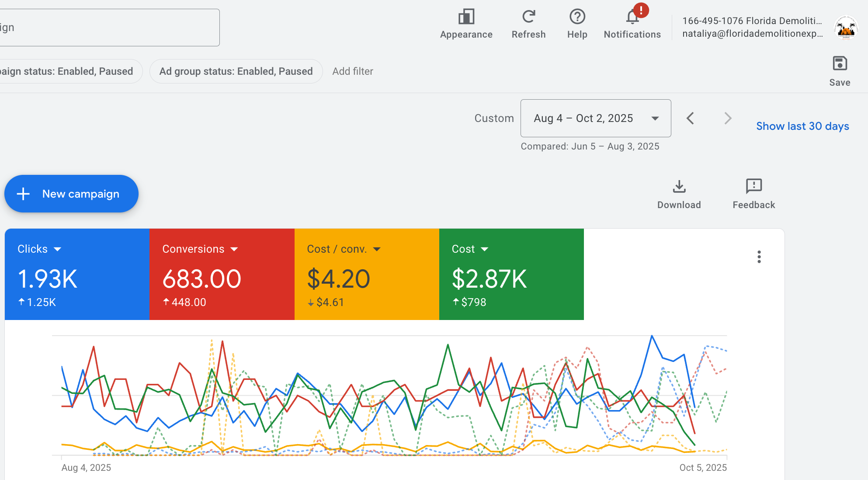Open the Aug 4 – Oct 2 date dropdown
The height and width of the screenshot is (480, 868).
click(x=595, y=118)
